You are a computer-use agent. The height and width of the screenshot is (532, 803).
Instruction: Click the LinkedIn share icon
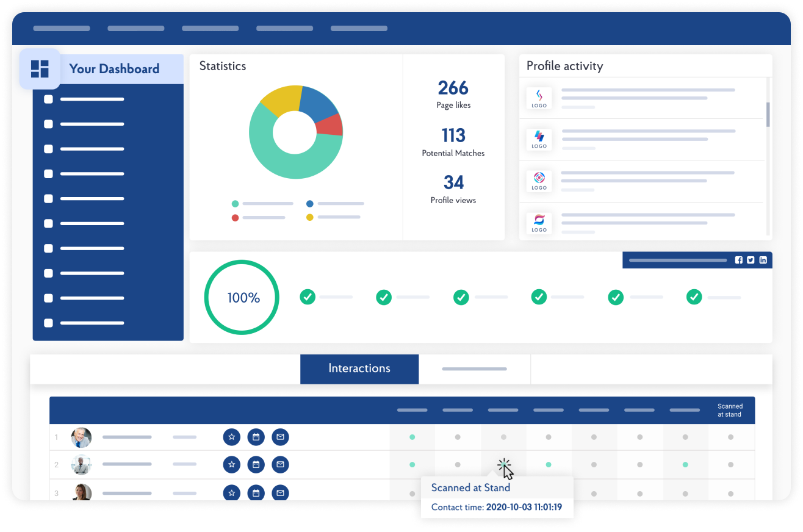763,260
